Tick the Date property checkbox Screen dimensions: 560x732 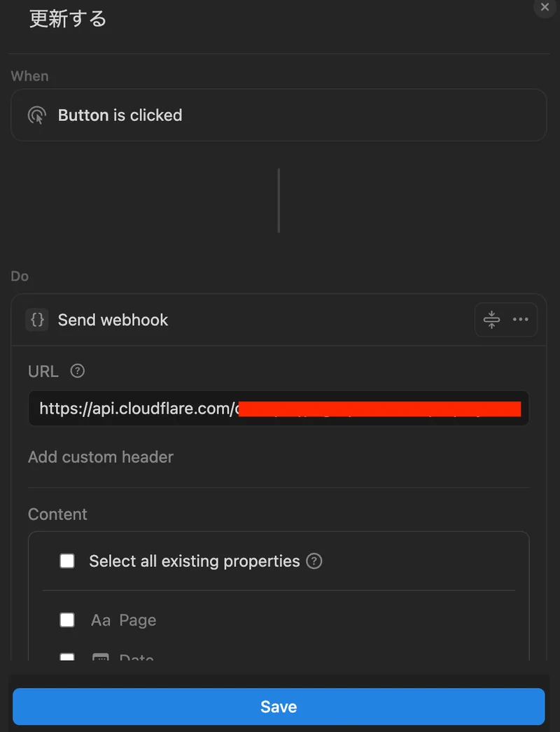click(67, 658)
